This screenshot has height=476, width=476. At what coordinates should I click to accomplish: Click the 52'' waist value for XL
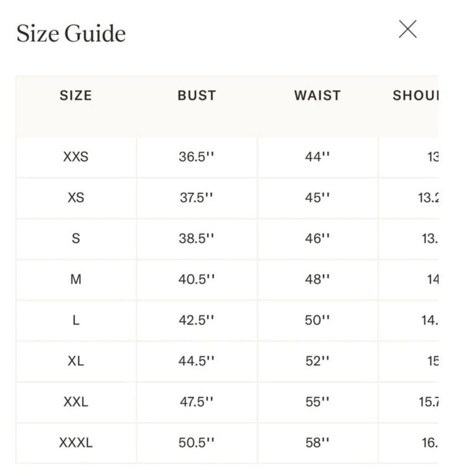coord(317,361)
